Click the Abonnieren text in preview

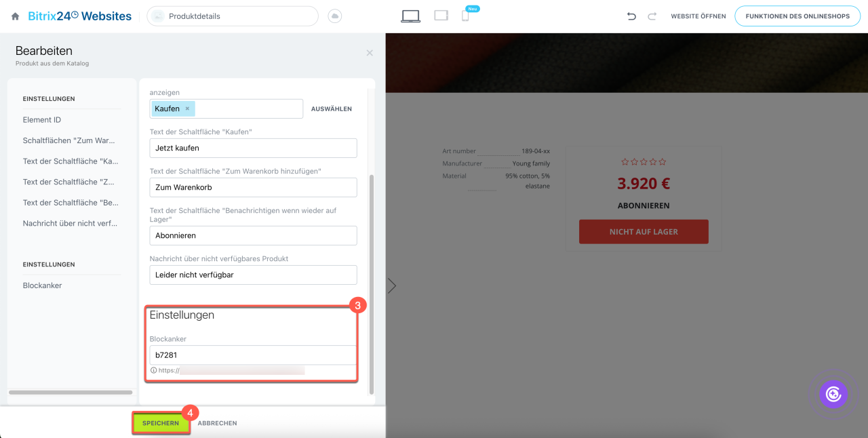(x=644, y=205)
